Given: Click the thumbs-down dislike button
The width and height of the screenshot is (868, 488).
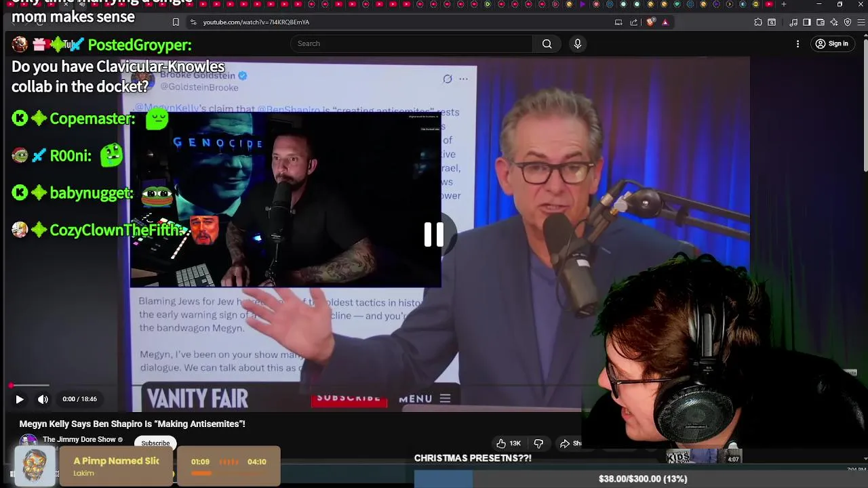Looking at the screenshot, I should click(x=538, y=443).
